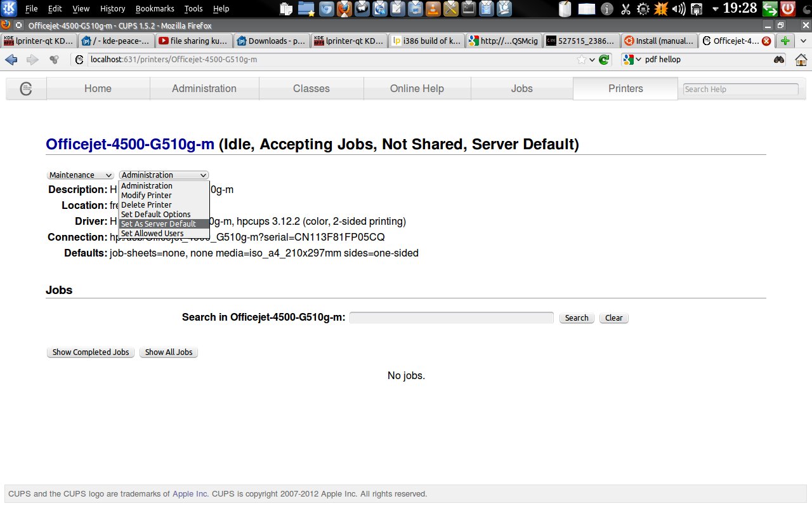812x508 pixels.
Task: Open the Officejet-4500-G510g-m title link
Action: [130, 144]
